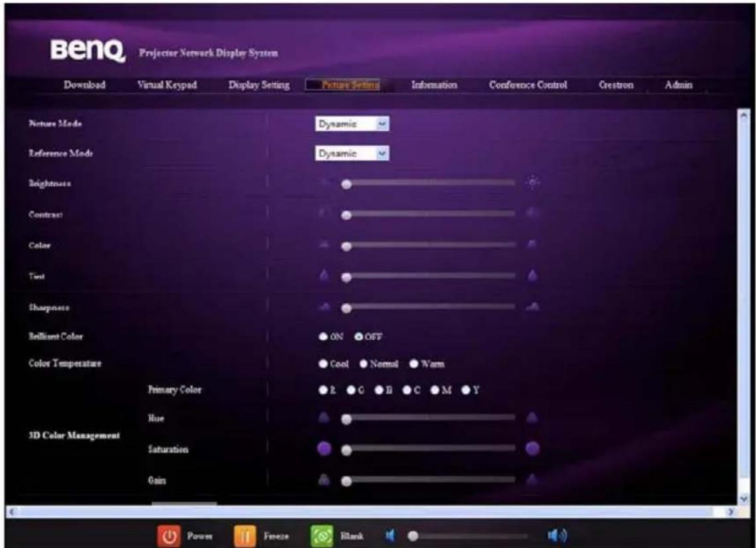
Task: Click the brightness increase sun icon
Action: (x=533, y=182)
